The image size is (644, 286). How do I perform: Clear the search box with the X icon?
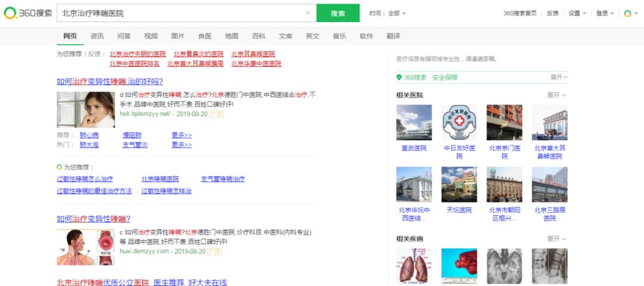[308, 13]
